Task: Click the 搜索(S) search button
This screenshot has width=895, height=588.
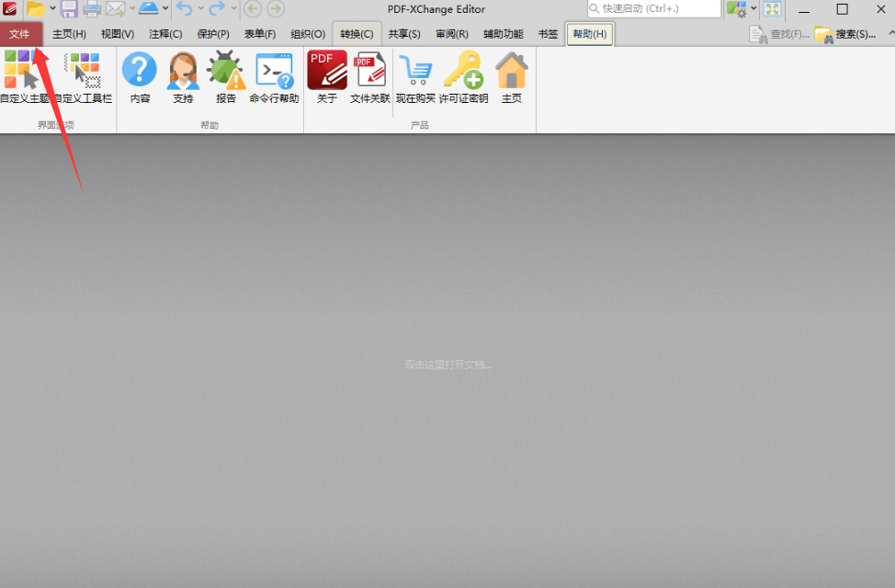Action: click(845, 34)
